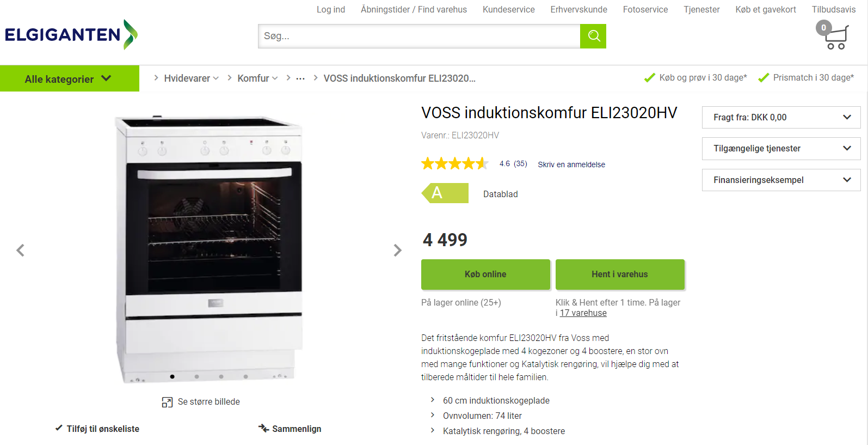Viewport: 868px width, 445px height.
Task: Go to the Elgiganten logo homepage
Action: tap(71, 35)
